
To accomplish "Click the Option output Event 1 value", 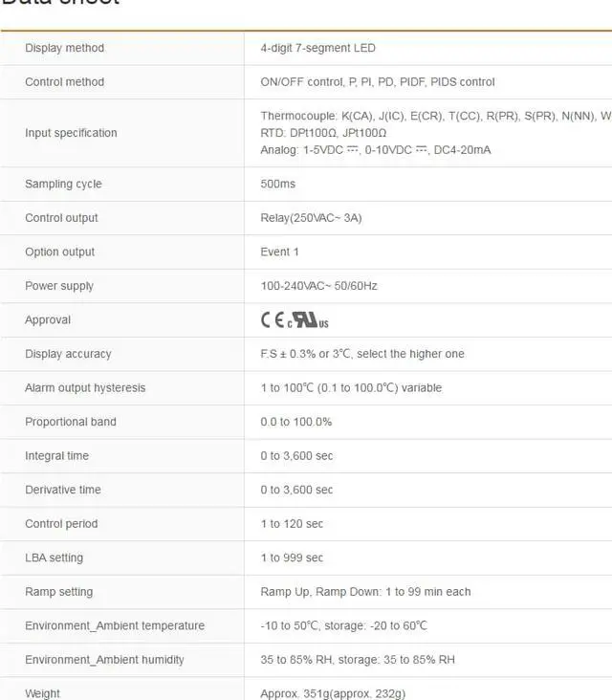I will click(279, 252).
